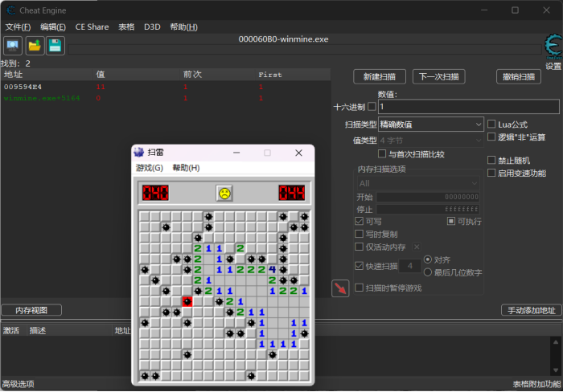The height and width of the screenshot is (392, 563).
Task: Click the Minesweeper timer display
Action: coord(292,193)
